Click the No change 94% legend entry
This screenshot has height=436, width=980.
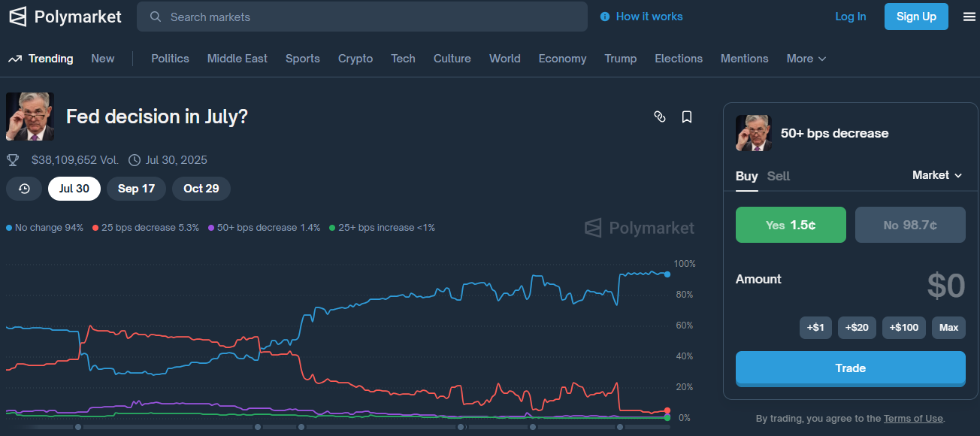[x=45, y=227]
